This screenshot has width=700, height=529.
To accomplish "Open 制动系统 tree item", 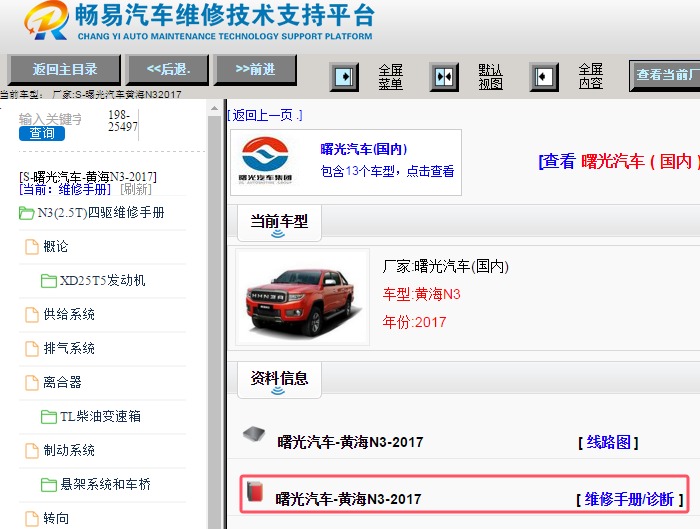I will point(69,450).
